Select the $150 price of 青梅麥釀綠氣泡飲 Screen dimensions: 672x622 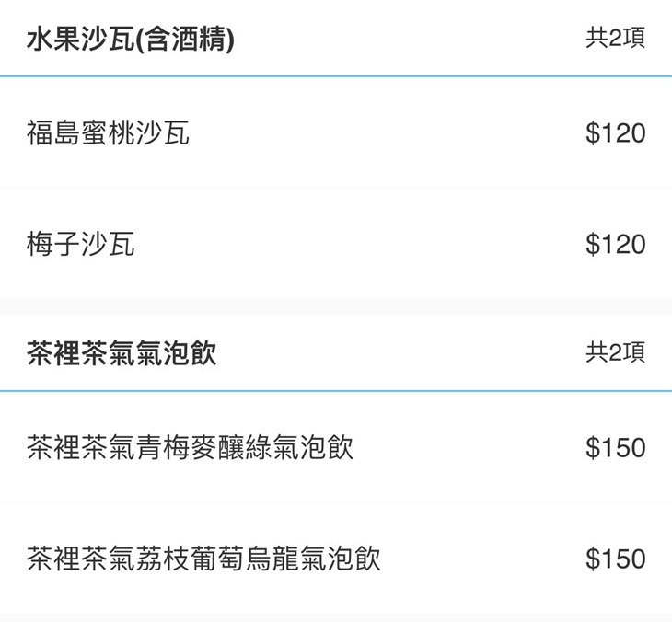click(616, 448)
